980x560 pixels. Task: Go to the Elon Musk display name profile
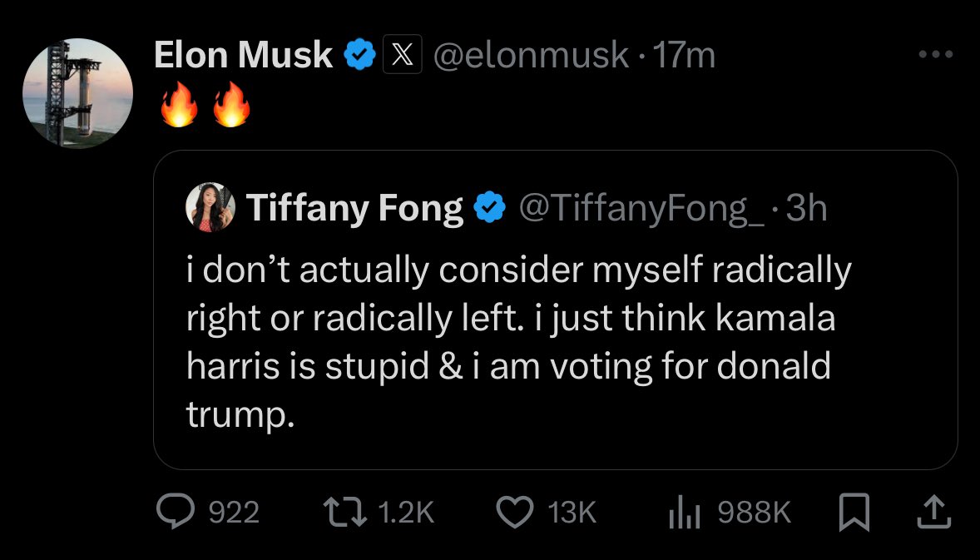click(243, 54)
